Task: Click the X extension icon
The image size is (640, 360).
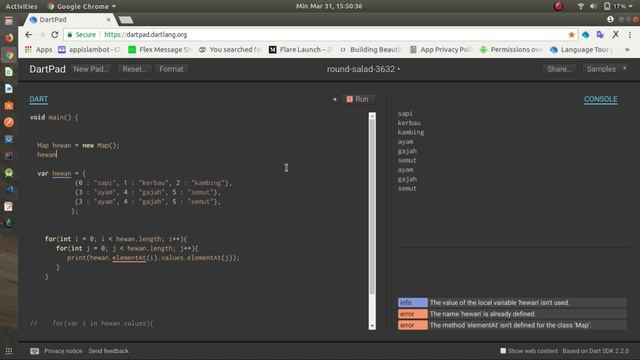Action: pos(615,35)
